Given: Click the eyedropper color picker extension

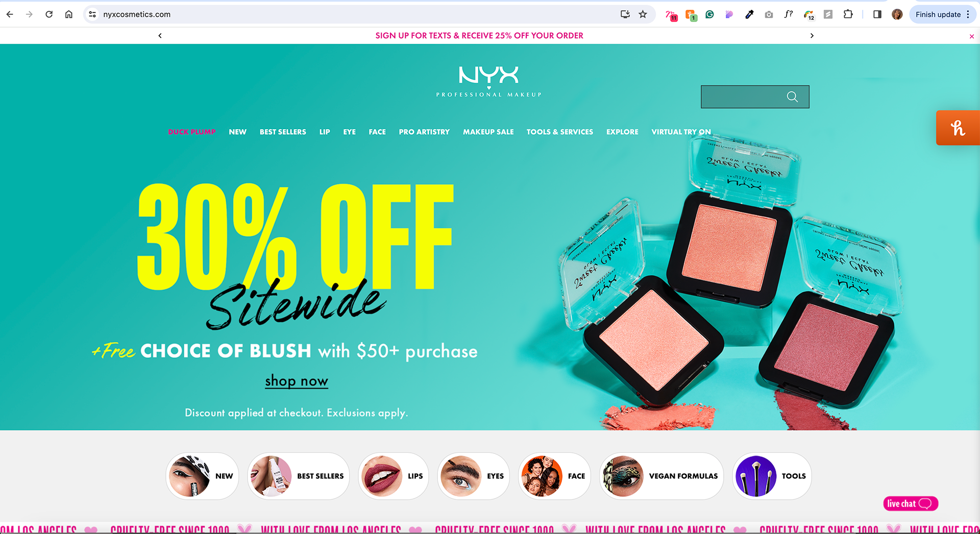Looking at the screenshot, I should pos(749,14).
